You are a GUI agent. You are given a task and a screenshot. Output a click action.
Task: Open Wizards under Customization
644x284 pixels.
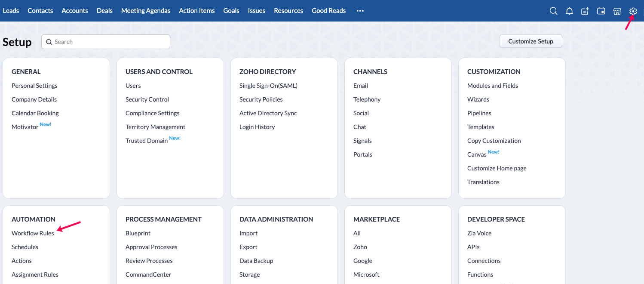(x=478, y=99)
